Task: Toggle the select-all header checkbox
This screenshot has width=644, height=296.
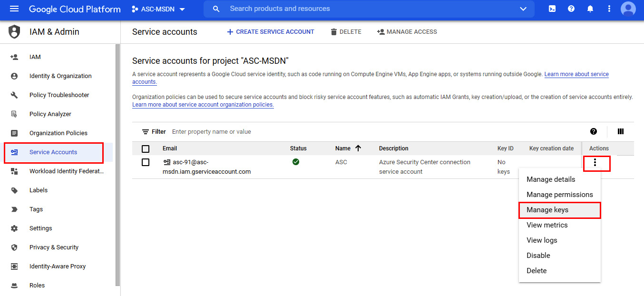Action: 146,148
